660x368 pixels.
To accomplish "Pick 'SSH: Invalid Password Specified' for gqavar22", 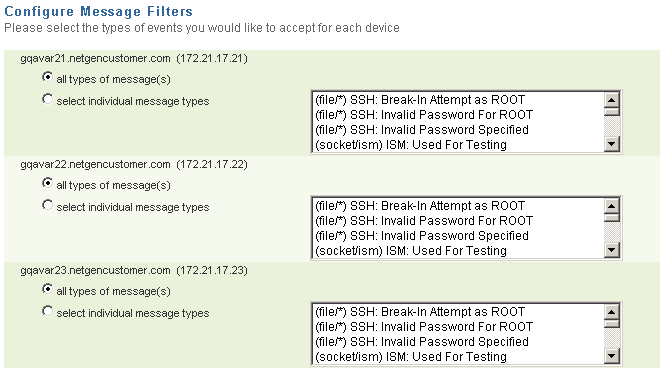I will point(458,236).
